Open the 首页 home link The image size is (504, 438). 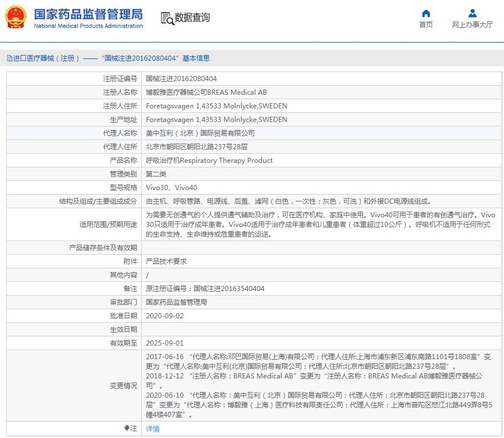426,25
